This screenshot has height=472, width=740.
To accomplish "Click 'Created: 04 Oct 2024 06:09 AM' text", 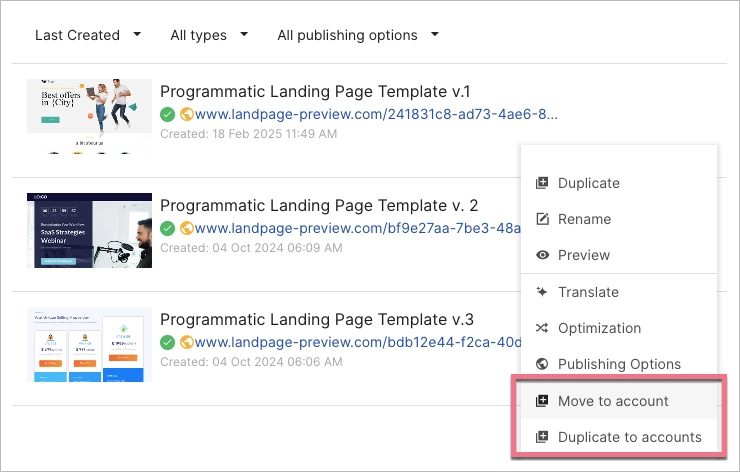I will click(x=251, y=248).
